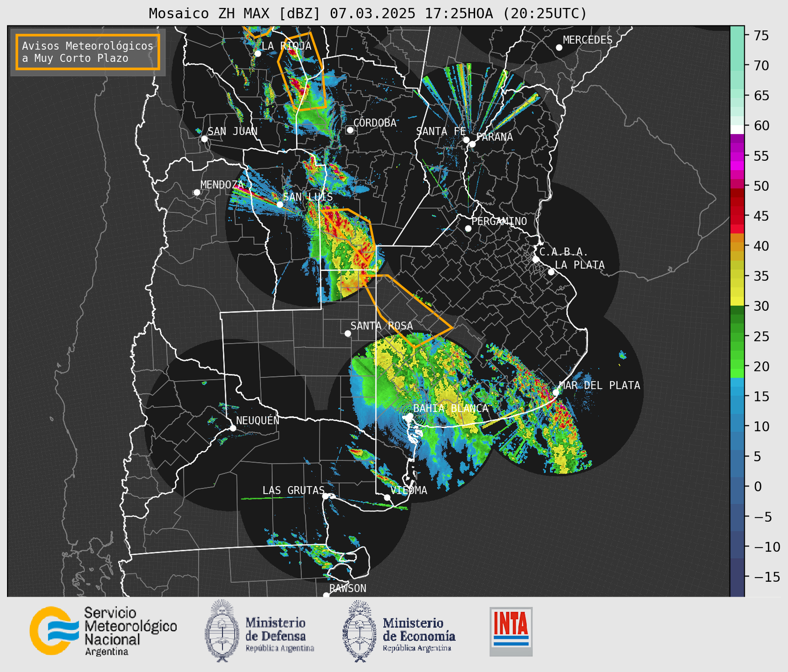Click the MAR DEL PLATA label

click(x=599, y=386)
